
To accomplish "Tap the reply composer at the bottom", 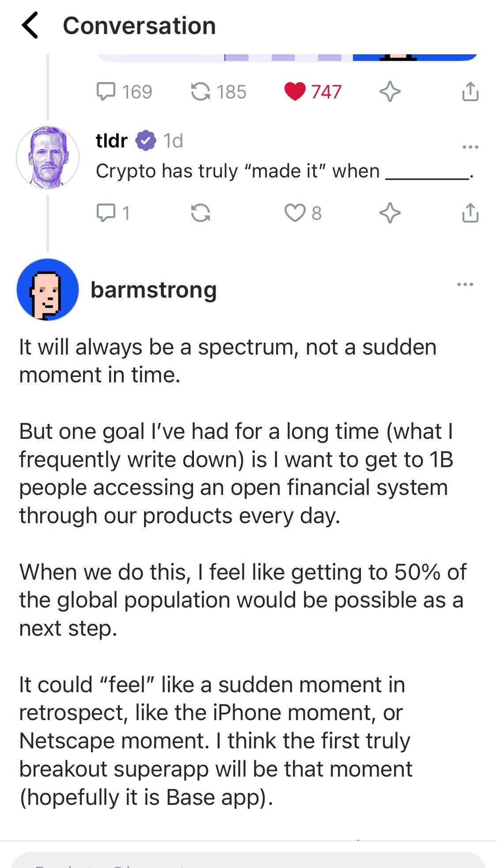I will 248,861.
